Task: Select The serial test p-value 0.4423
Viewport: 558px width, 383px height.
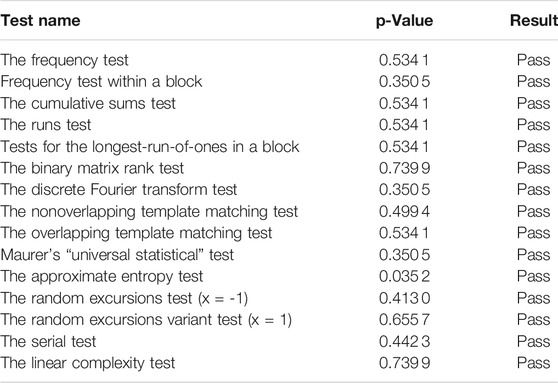Action: (x=404, y=341)
